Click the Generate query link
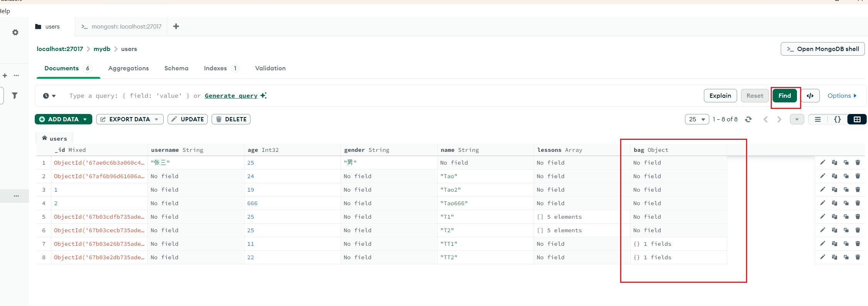The width and height of the screenshot is (868, 306). (x=231, y=96)
